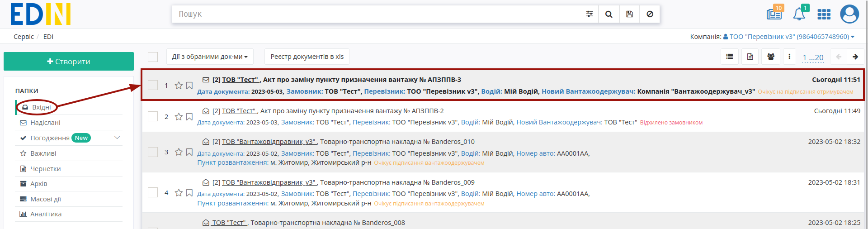The image size is (868, 229).
Task: Switch to the document view icon
Action: point(750,57)
